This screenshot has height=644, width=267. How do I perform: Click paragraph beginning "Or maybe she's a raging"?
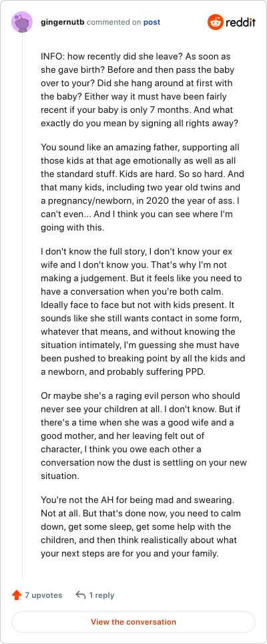[144, 430]
